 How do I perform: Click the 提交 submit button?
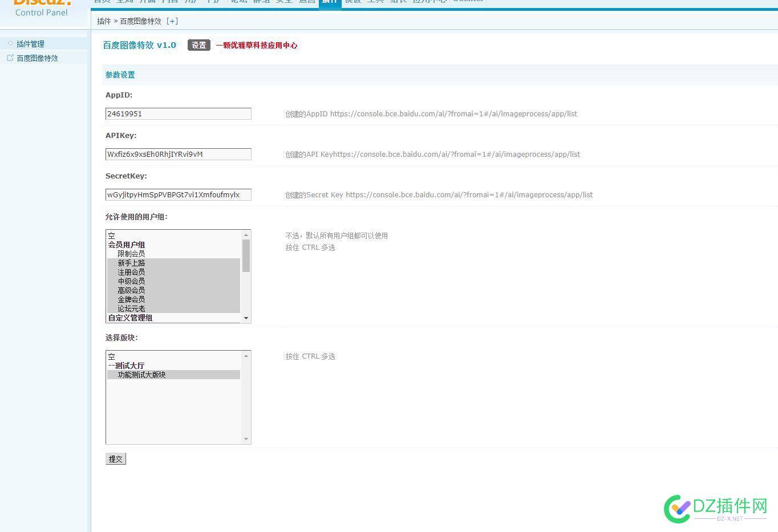(x=116, y=459)
